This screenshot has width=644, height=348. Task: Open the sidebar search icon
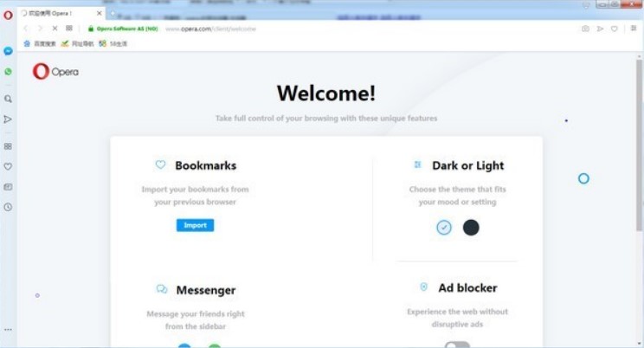8,99
